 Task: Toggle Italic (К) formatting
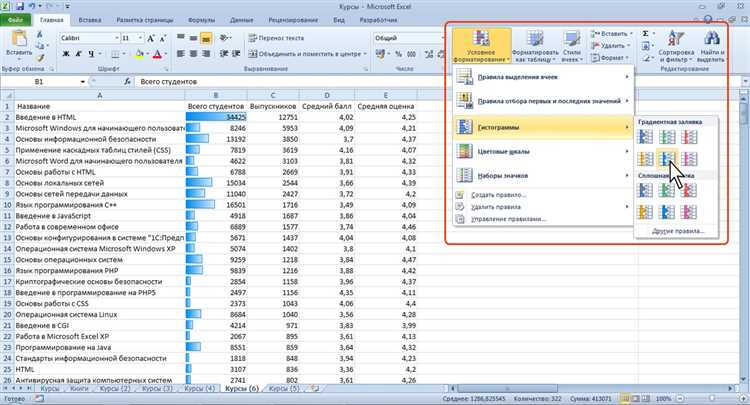(x=78, y=54)
